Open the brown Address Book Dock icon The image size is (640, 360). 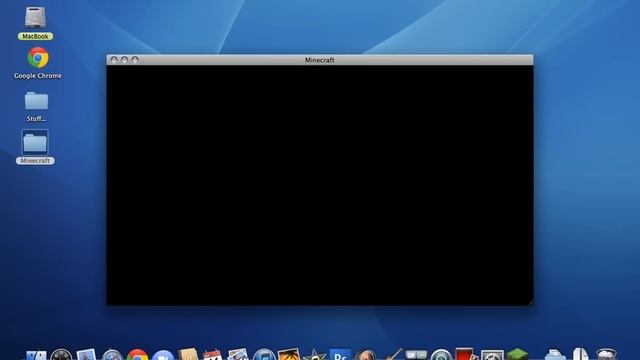(188, 354)
